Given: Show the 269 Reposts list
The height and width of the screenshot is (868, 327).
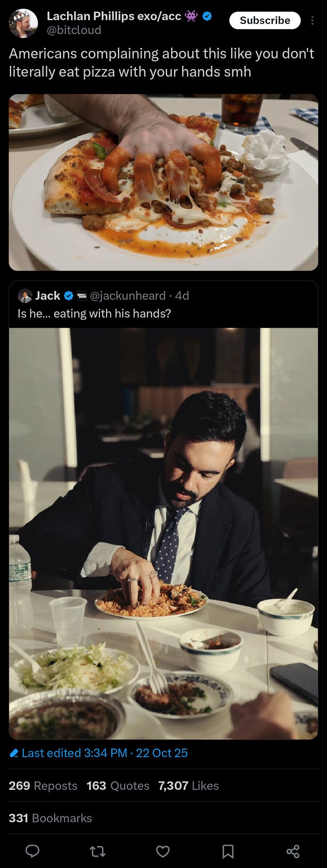Looking at the screenshot, I should tap(43, 786).
